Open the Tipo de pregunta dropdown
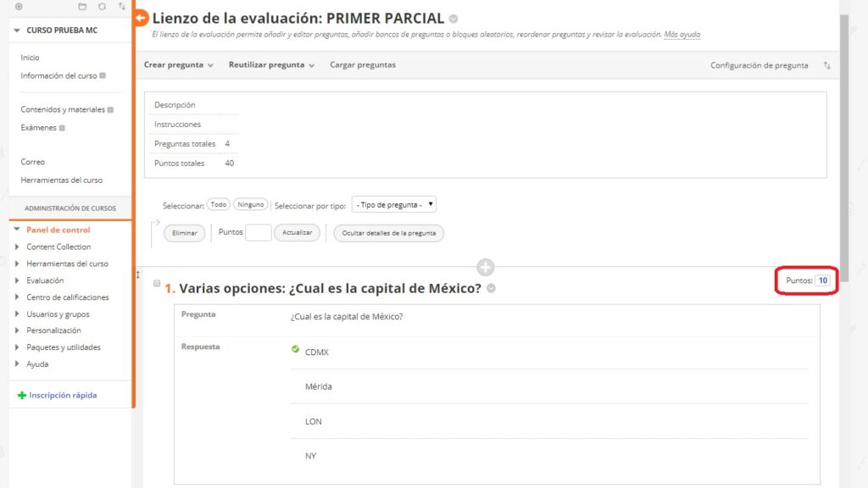This screenshot has width=868, height=488. click(393, 204)
